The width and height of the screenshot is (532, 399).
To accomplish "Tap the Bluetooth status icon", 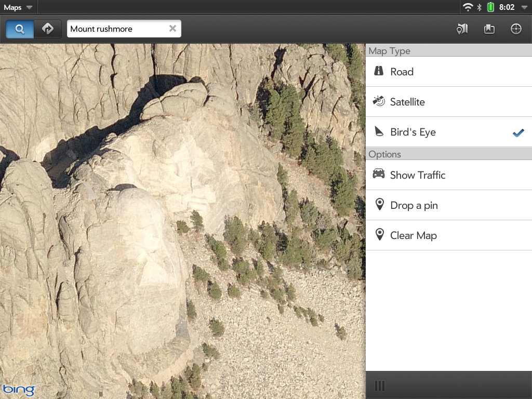I will [x=480, y=7].
